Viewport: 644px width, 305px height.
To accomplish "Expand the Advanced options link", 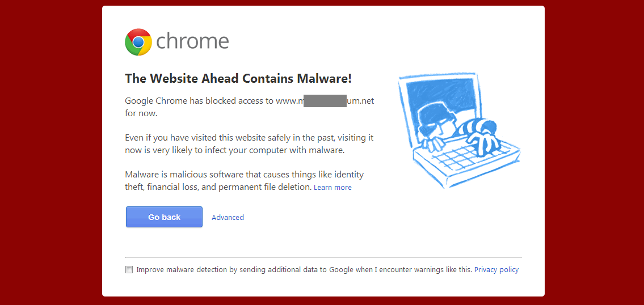I will [228, 217].
